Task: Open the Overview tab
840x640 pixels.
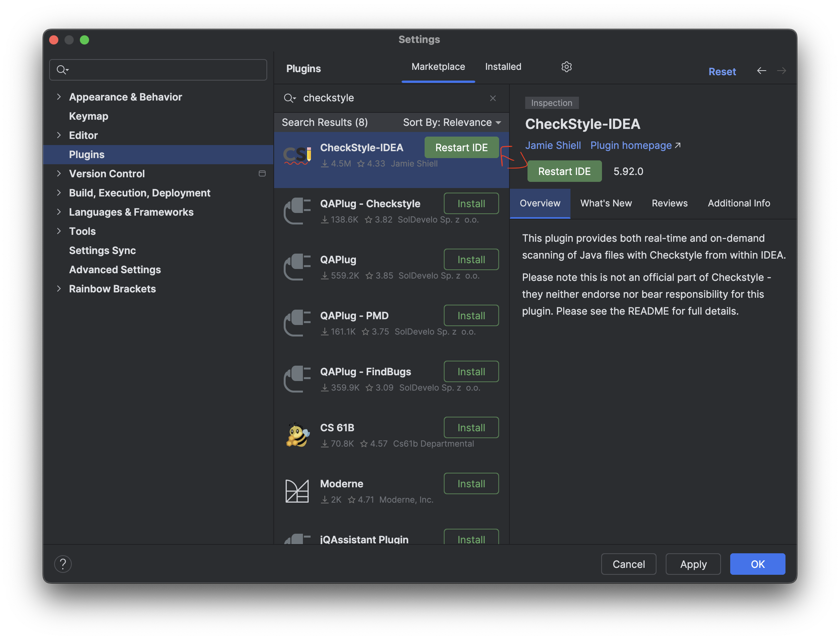Action: click(x=540, y=203)
